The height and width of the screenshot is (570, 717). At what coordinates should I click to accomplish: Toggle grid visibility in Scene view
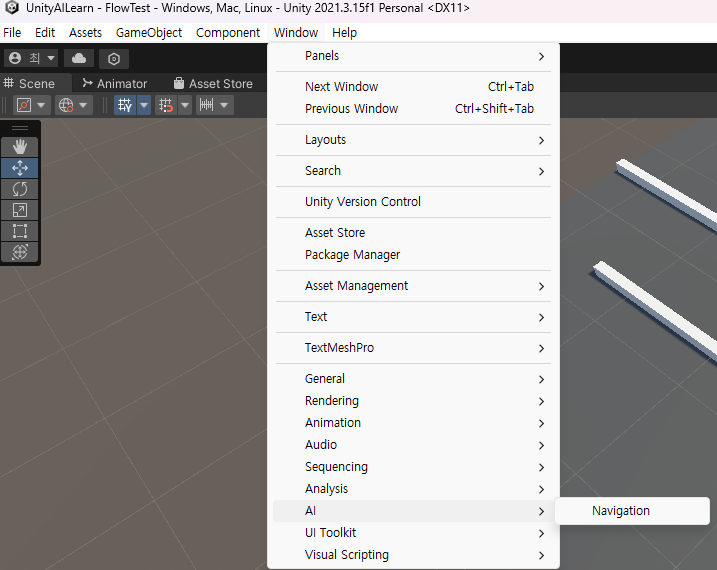pyautogui.click(x=125, y=105)
